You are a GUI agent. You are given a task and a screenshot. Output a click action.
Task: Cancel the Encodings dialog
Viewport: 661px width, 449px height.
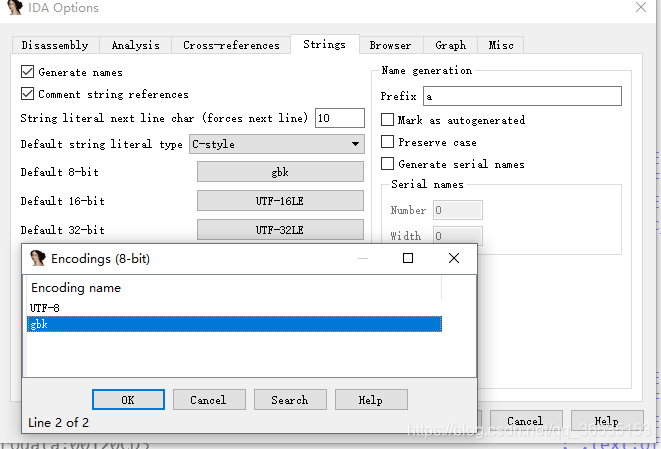coord(209,400)
